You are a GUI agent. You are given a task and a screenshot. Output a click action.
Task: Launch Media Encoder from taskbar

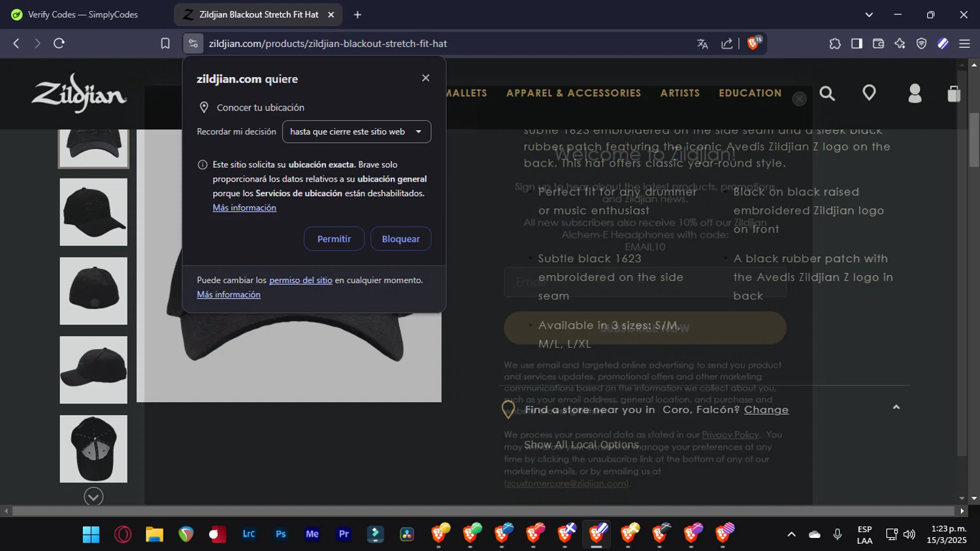pos(312,534)
